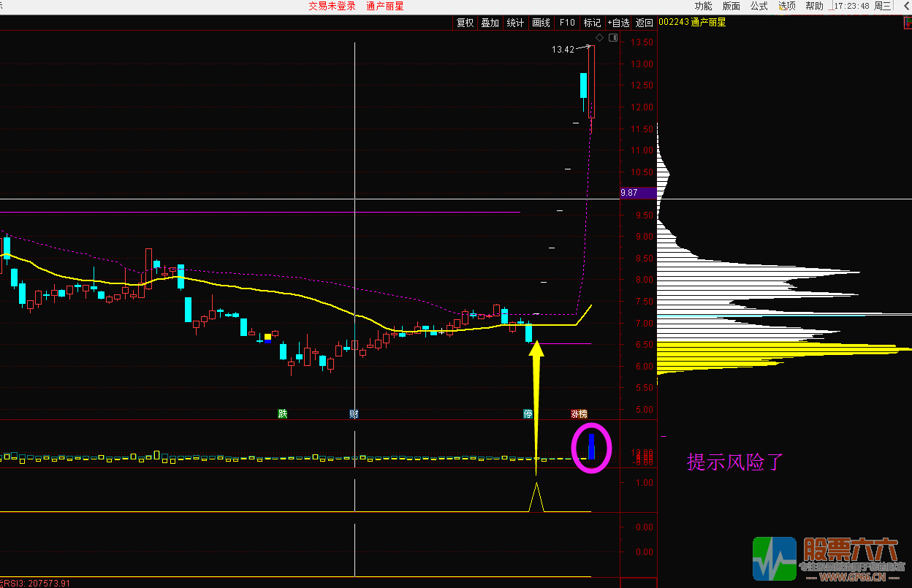Open the 选项 menu
The width and height of the screenshot is (912, 588).
click(786, 6)
